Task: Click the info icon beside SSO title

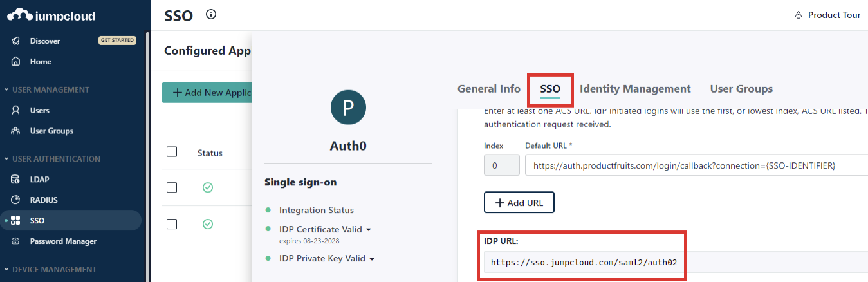Action: point(211,14)
